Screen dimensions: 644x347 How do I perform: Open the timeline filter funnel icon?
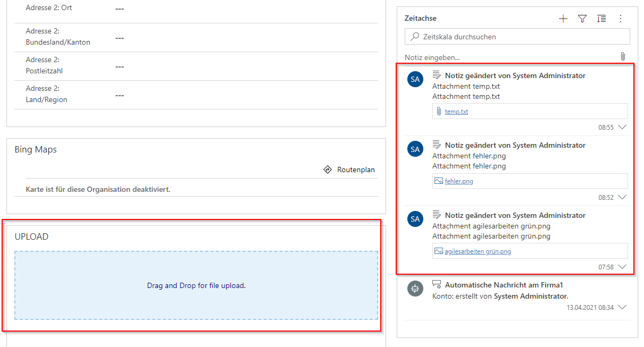tap(582, 19)
